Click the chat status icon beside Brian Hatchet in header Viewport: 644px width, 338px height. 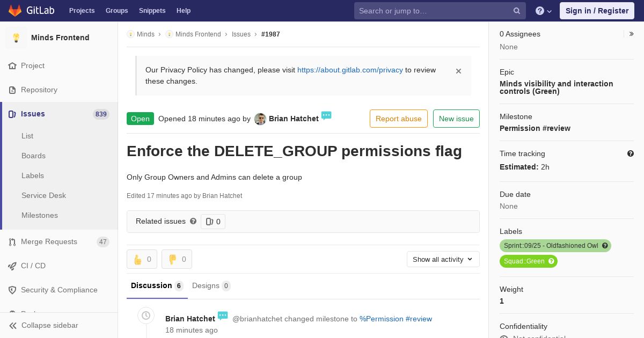[326, 115]
